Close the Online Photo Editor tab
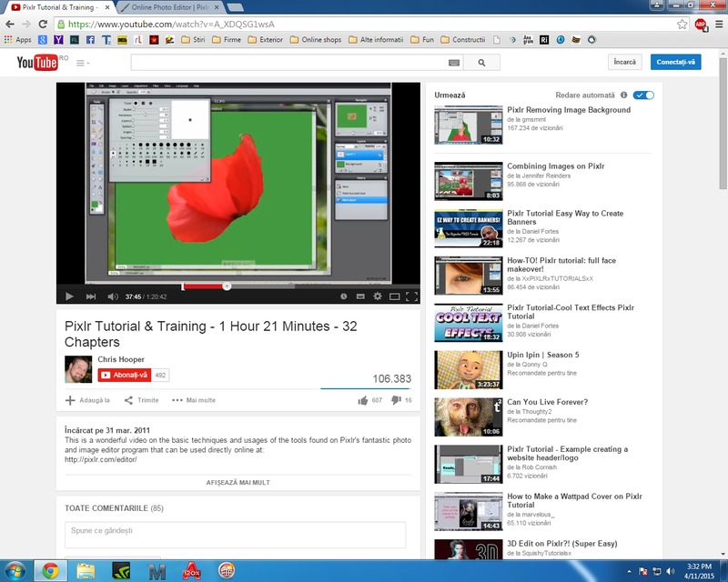 [217, 7]
